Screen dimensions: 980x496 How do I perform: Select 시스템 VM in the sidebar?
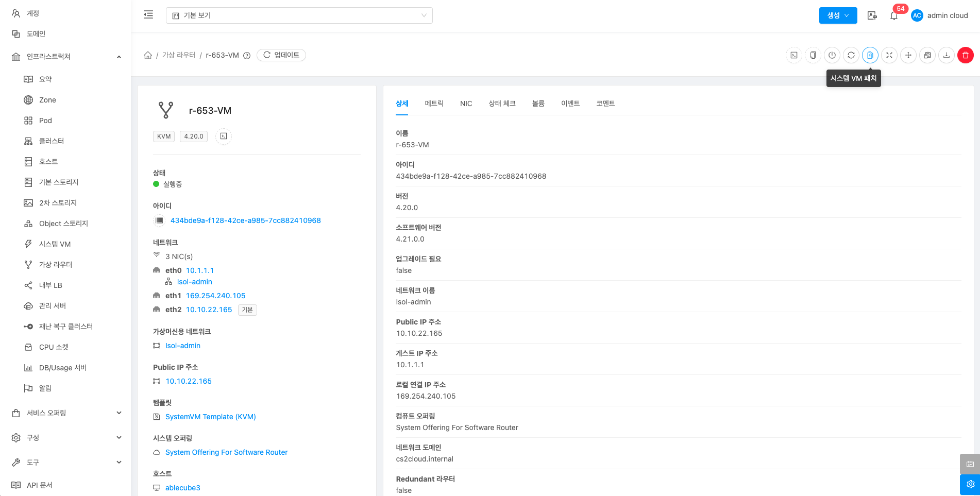point(55,244)
